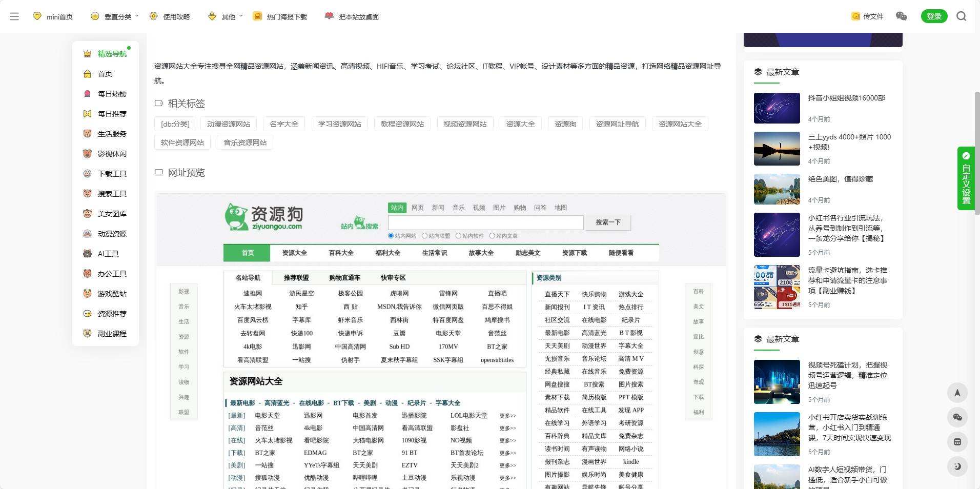
Task: Select the 站内联盟 radio option
Action: pyautogui.click(x=424, y=236)
